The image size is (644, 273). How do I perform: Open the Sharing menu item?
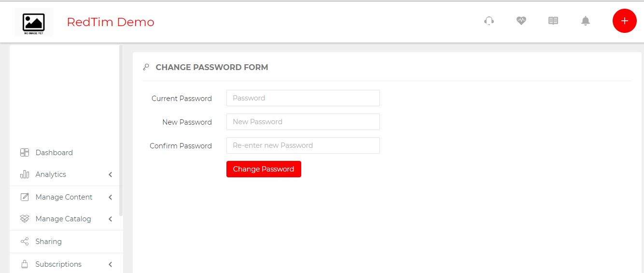pyautogui.click(x=66, y=242)
